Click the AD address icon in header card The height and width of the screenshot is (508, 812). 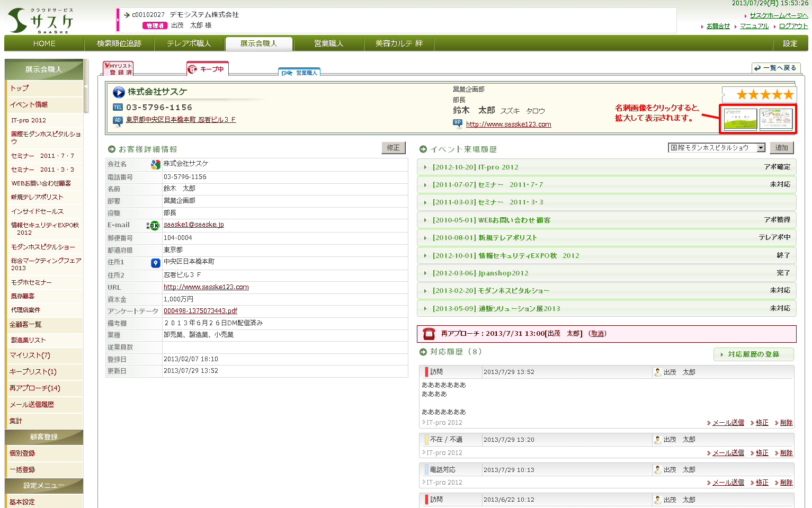118,120
